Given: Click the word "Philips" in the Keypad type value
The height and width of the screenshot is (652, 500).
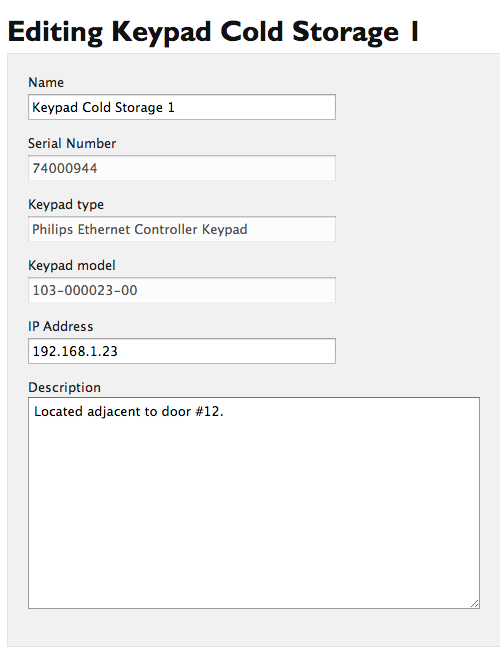Looking at the screenshot, I should click(52, 230).
